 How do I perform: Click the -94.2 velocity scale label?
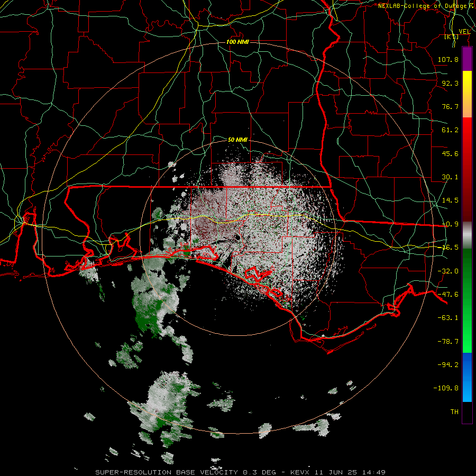click(x=448, y=364)
